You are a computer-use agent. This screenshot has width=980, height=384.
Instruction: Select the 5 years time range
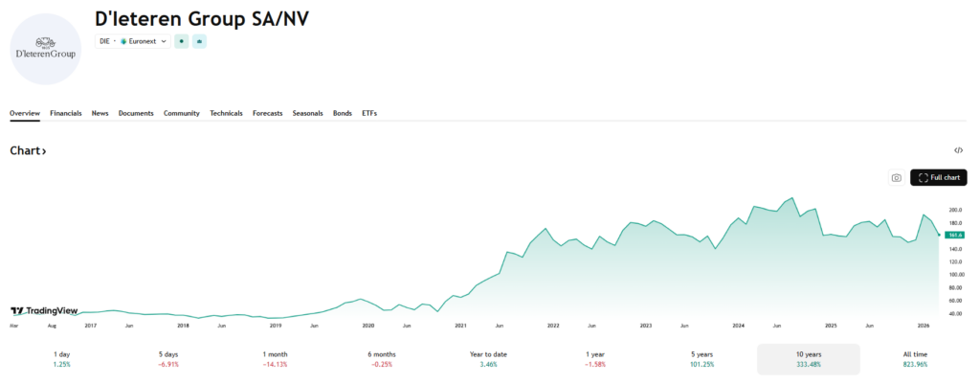(702, 359)
